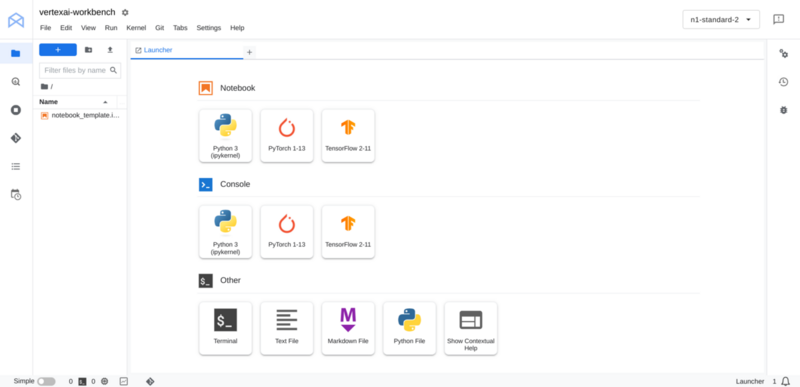This screenshot has height=387, width=800.
Task: Open the Tabs menu
Action: (x=180, y=28)
